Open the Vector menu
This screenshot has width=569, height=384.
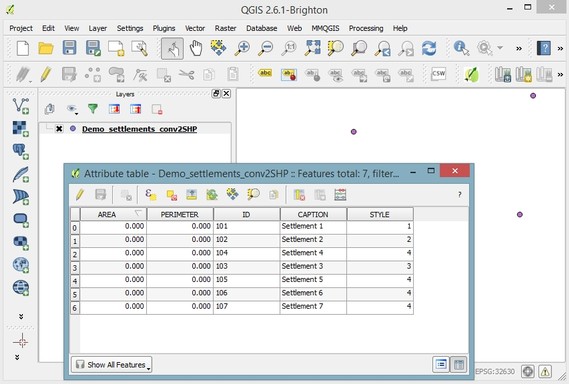[x=195, y=28]
